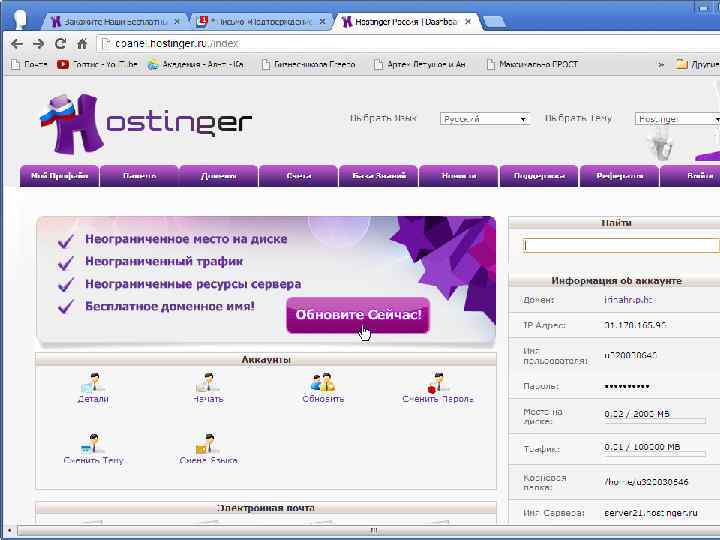Open the Мой Профайл menu
This screenshot has width=720, height=540.
59,176
